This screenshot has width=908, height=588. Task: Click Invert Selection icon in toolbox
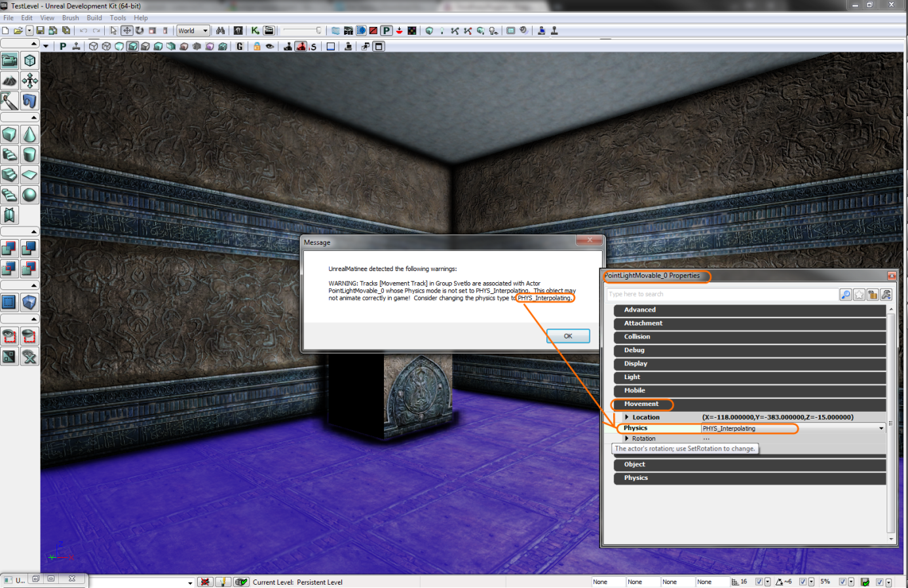pyautogui.click(x=10, y=357)
